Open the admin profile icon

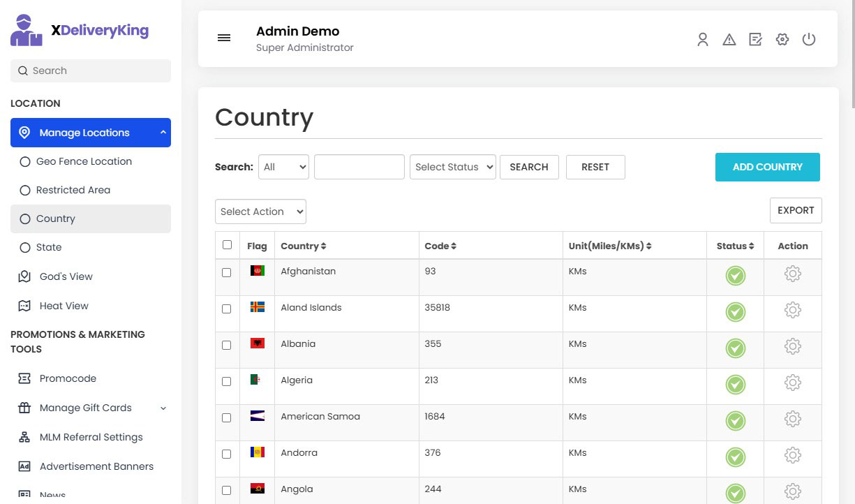(x=703, y=40)
